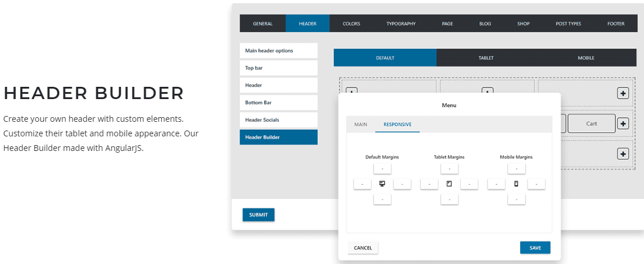Click the Default Margins top input field
Viewport: 644px width, 264px height.
382,168
